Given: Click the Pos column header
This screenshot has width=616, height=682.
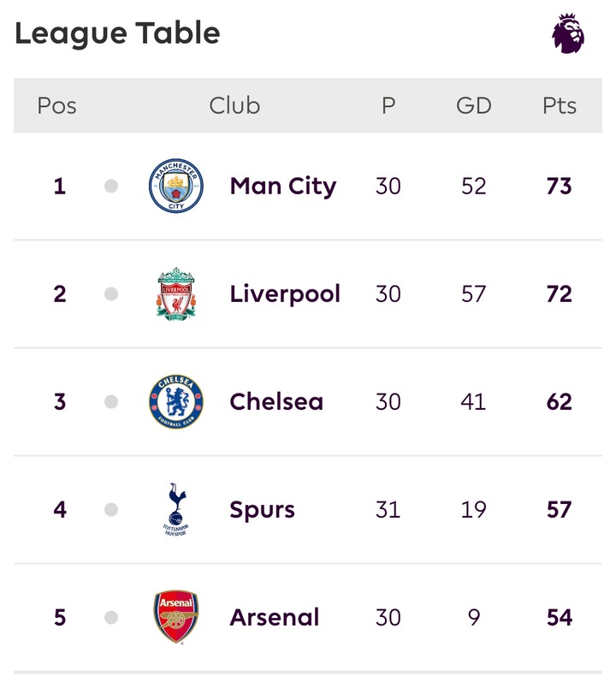Looking at the screenshot, I should coord(57,106).
